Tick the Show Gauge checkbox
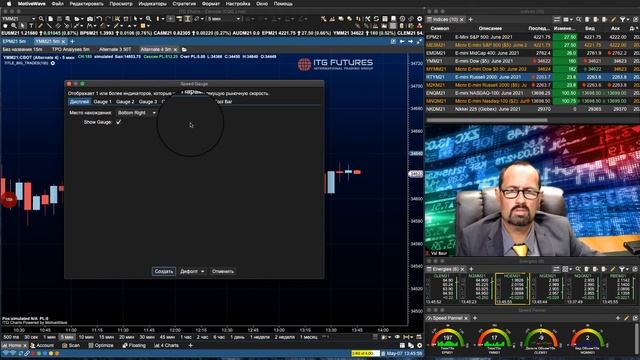The width and height of the screenshot is (640, 360). [118, 122]
